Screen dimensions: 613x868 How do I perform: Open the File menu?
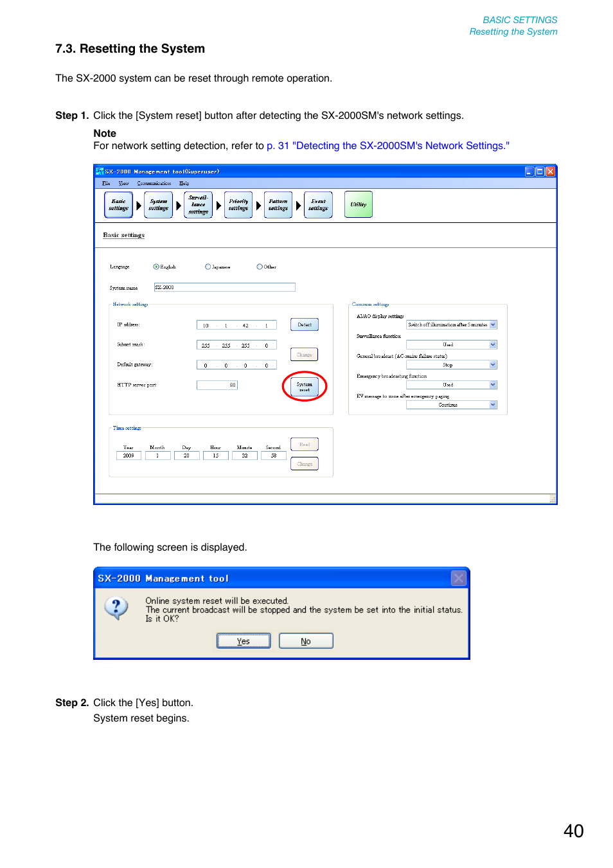(106, 183)
